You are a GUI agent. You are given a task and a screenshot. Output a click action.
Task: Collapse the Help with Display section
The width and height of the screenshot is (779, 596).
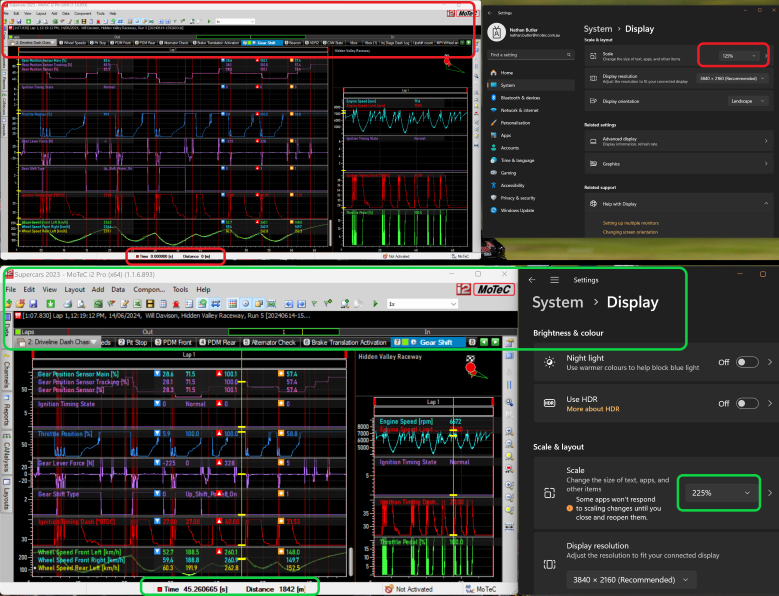[766, 204]
